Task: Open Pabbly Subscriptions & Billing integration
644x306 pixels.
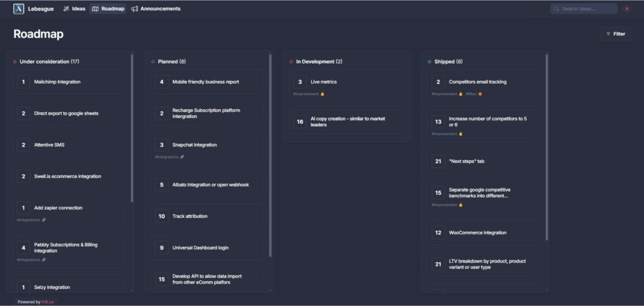Action: (x=68, y=252)
